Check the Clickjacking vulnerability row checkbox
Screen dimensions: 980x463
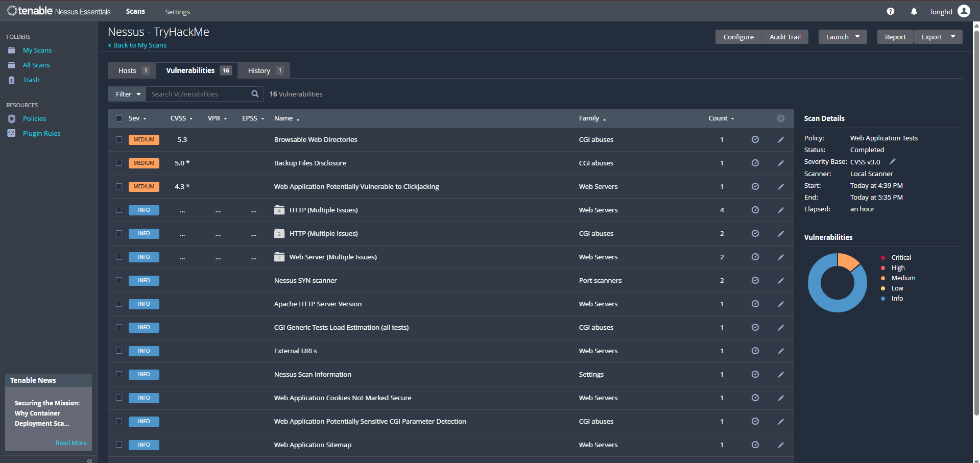pyautogui.click(x=119, y=186)
